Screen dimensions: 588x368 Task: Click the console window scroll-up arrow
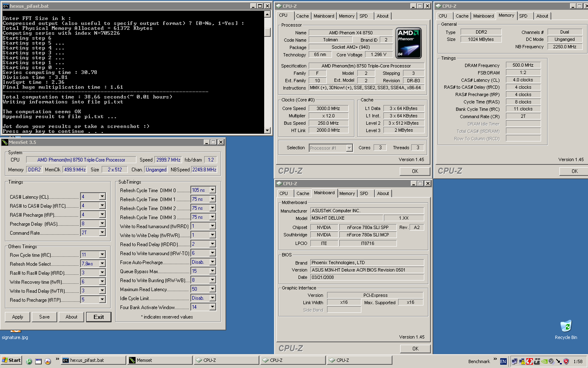click(x=267, y=14)
